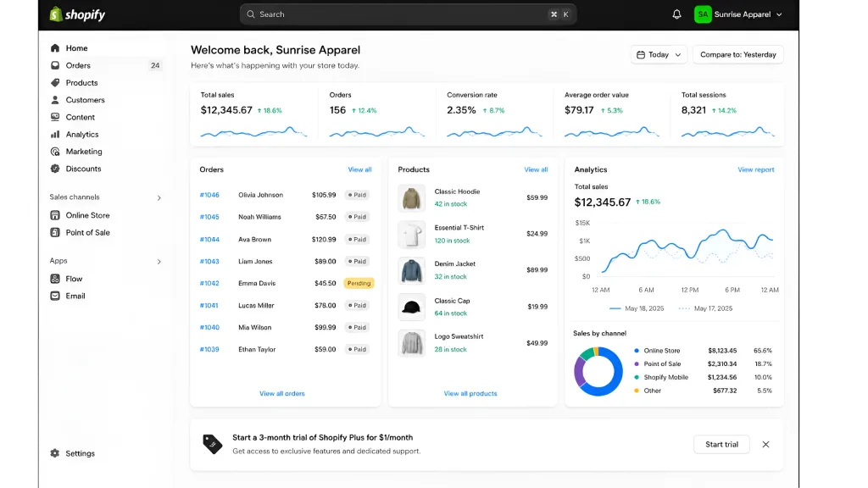Click the Products tag icon
The image size is (868, 488).
[x=55, y=82]
